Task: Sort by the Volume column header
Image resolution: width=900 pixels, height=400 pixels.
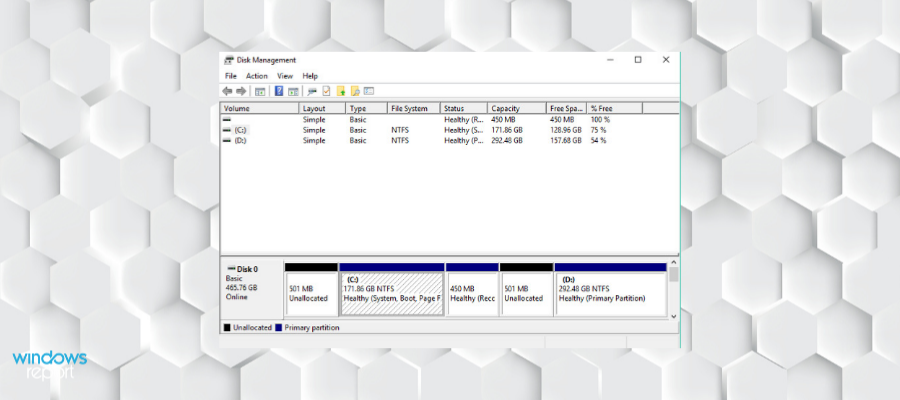Action: tap(260, 108)
